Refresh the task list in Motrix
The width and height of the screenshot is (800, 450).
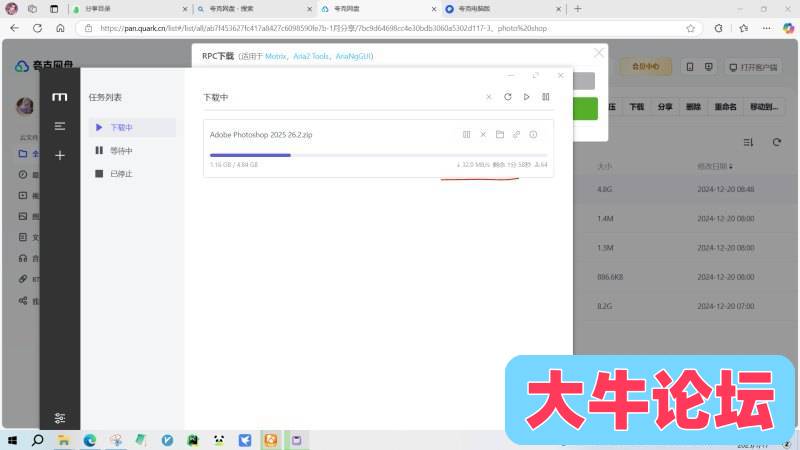pos(508,97)
